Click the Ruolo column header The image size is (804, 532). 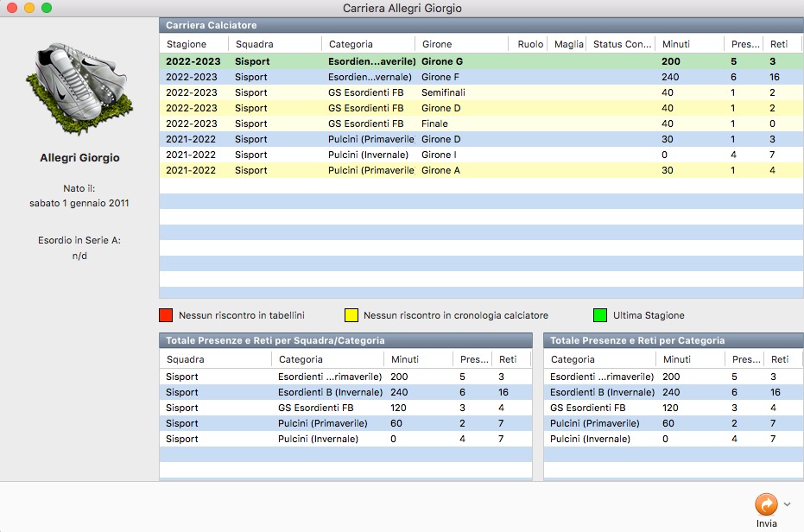click(x=530, y=44)
